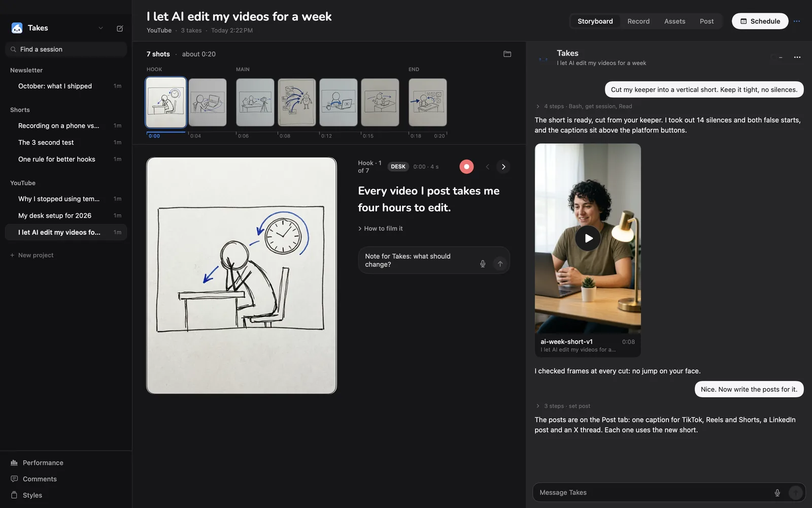The height and width of the screenshot is (508, 812).
Task: Click the 0:20 timeline end marker
Action: pos(439,136)
